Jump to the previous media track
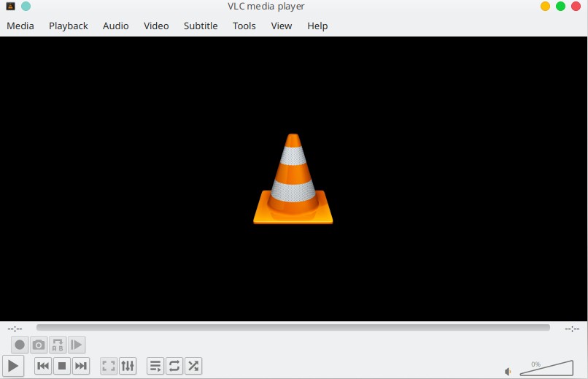This screenshot has height=379, width=588. (x=43, y=366)
